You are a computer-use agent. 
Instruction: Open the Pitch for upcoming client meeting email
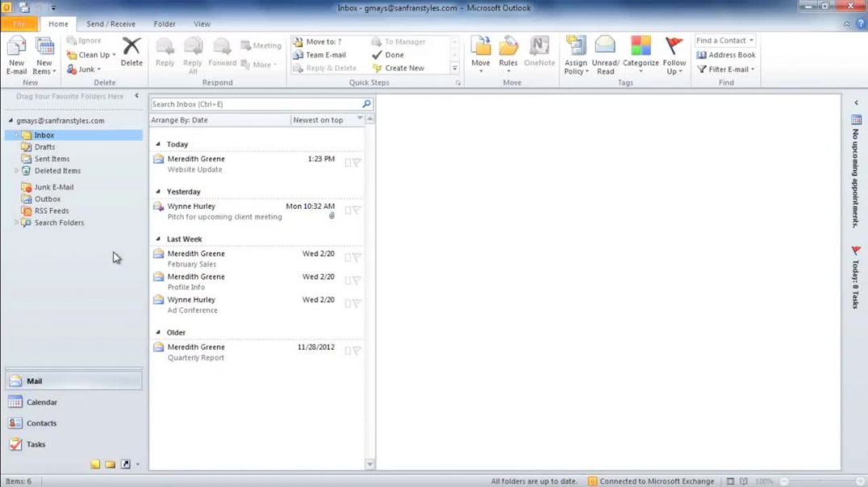257,211
